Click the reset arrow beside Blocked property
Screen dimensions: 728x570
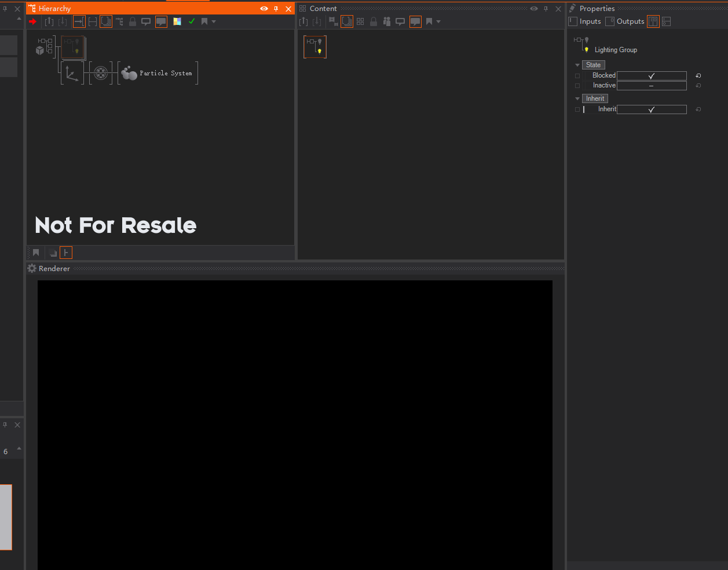tap(698, 76)
